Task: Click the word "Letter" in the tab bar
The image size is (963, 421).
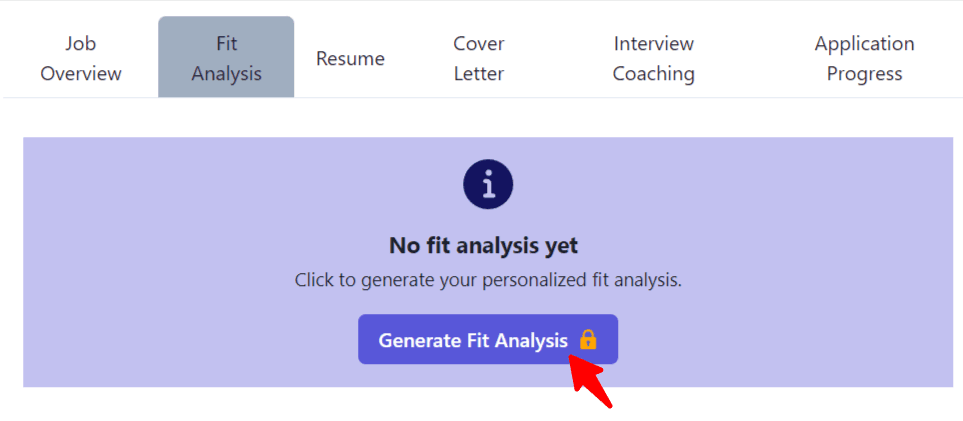Action: [479, 74]
